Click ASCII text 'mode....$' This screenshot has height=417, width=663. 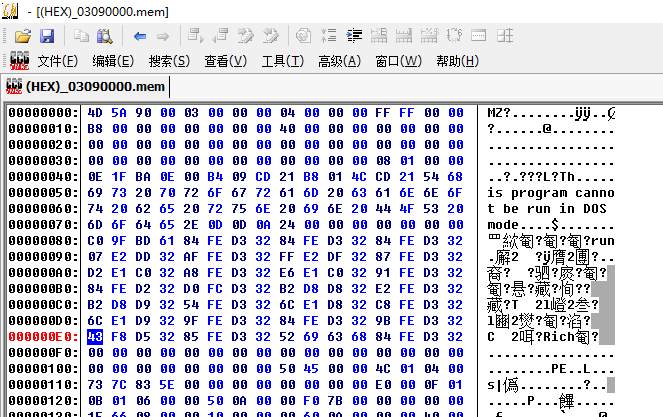point(523,225)
